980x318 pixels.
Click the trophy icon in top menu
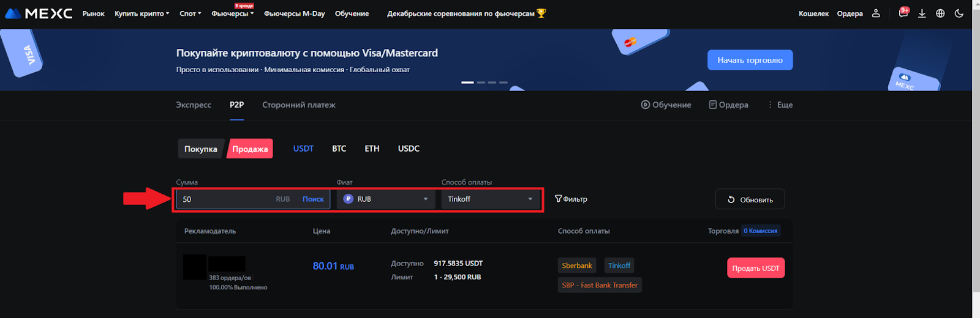[x=541, y=13]
